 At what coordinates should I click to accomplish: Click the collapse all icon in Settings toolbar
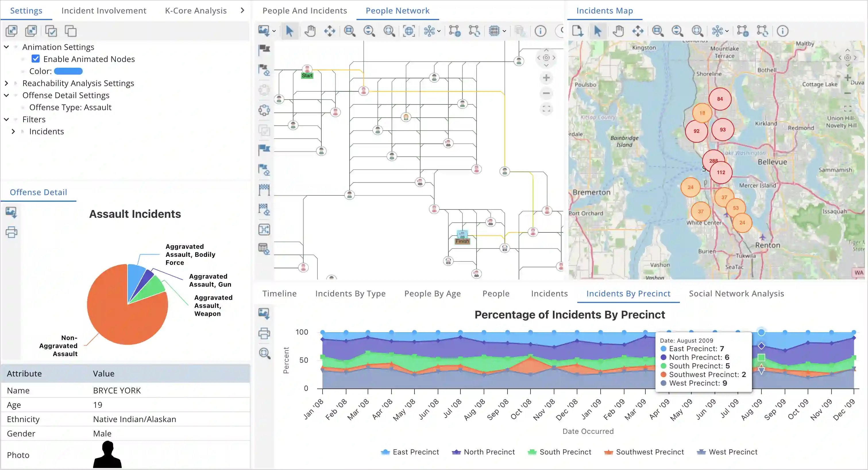pos(31,31)
